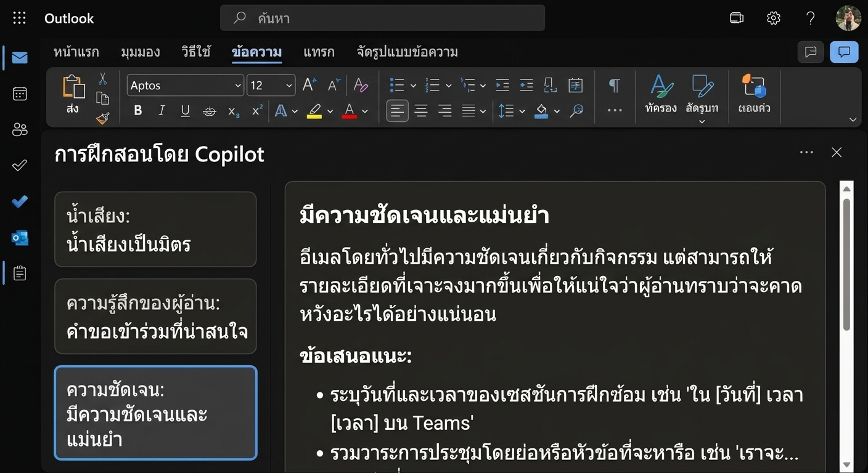Apply superscript formatting
Screen dimensions: 868x473
point(257,111)
